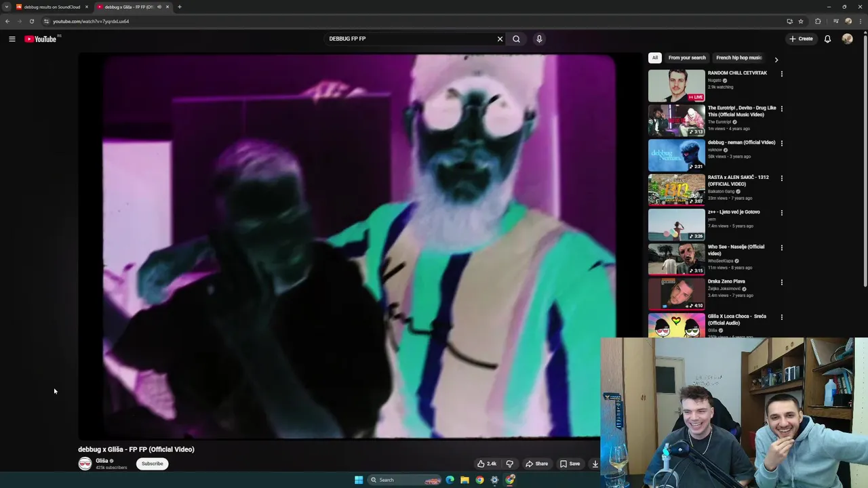Open File Explorer from the taskbar
The image size is (868, 488).
tap(465, 480)
